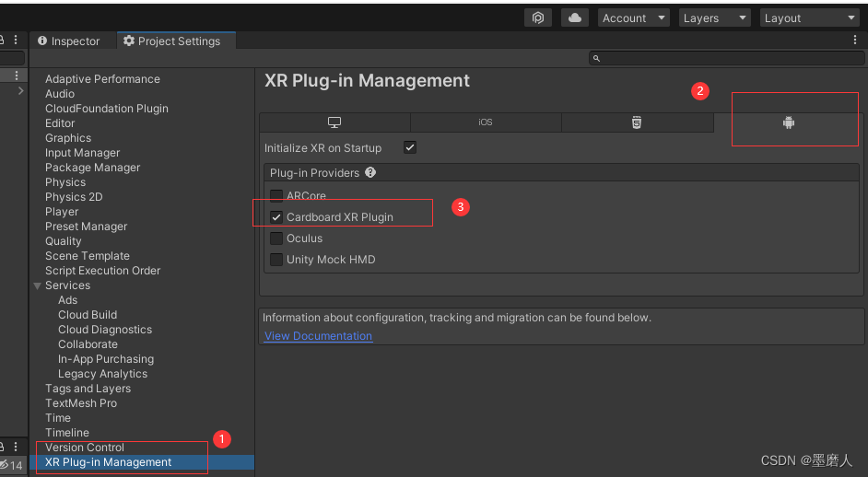Click the XR Plug-in Management page heading
Viewport: 868px width, 477px height.
(367, 81)
